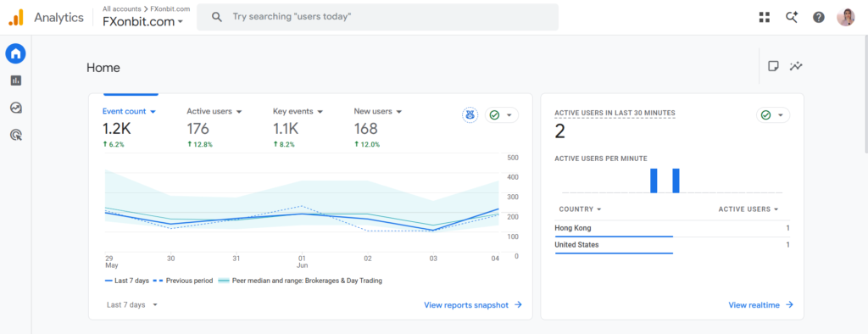The height and width of the screenshot is (334, 868).
Task: Click the 12.8% active users change
Action: pos(200,145)
